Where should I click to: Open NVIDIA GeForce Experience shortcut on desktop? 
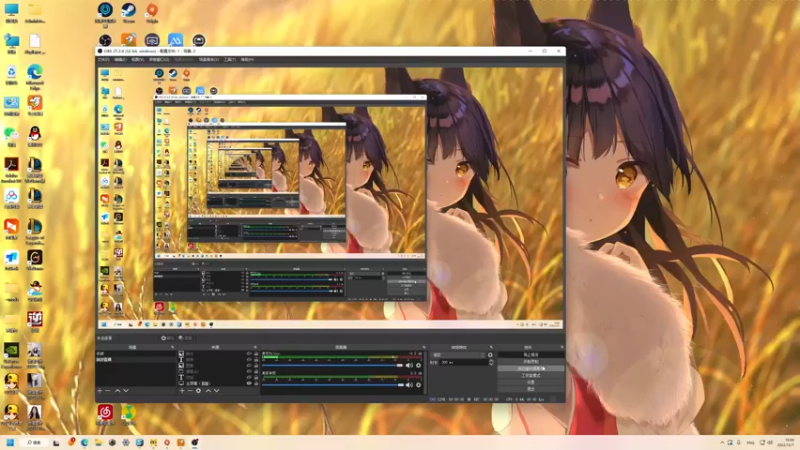click(11, 355)
